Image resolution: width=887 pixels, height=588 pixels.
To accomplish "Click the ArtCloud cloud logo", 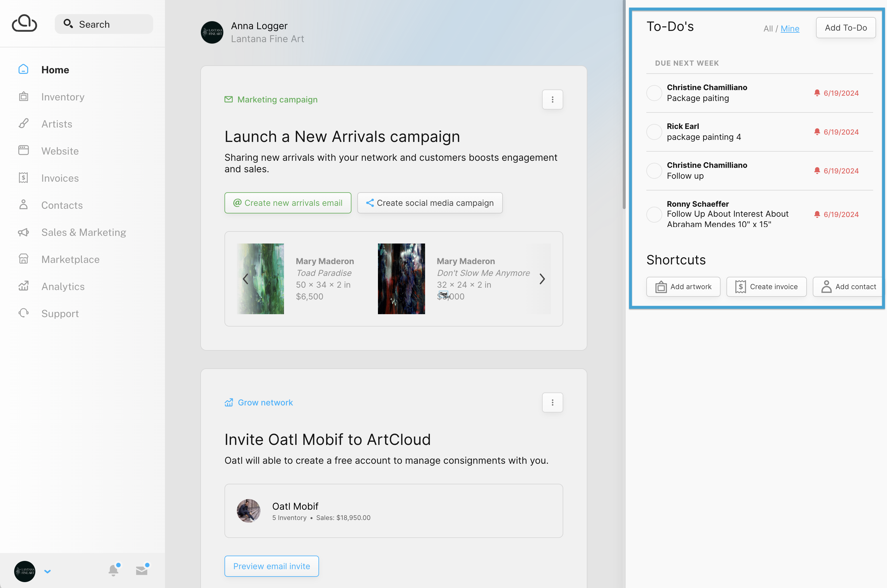I will click(24, 24).
